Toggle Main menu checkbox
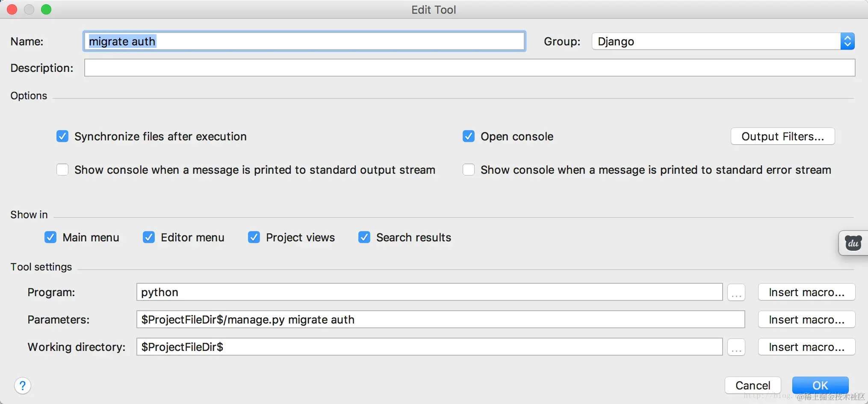 coord(50,238)
